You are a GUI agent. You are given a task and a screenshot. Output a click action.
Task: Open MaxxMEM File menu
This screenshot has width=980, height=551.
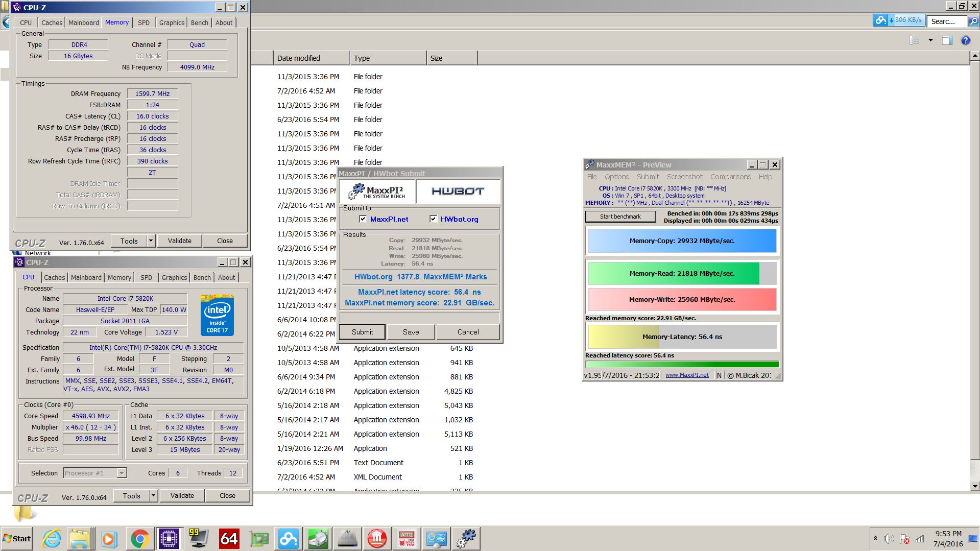point(591,177)
